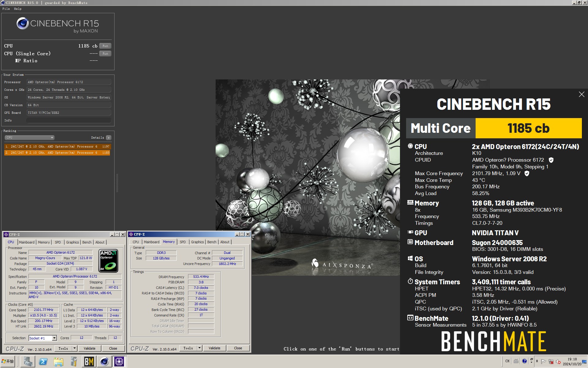Click Close button in the CPU-Z Memory window
588x368 pixels.
[x=238, y=348]
